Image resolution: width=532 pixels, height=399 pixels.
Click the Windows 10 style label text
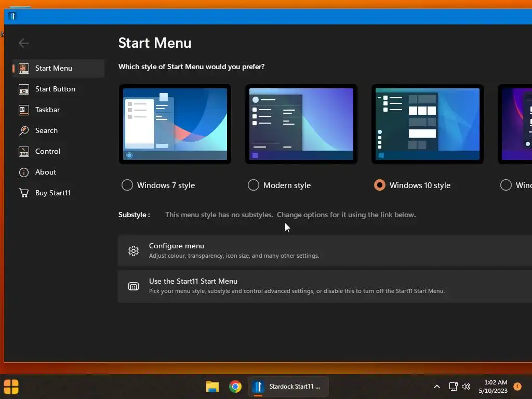coord(420,185)
